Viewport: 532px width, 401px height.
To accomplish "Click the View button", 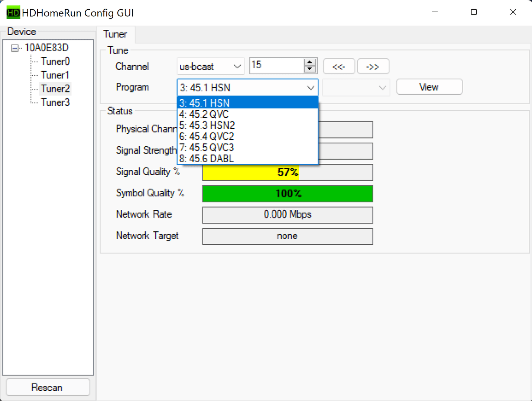I will (x=429, y=87).
